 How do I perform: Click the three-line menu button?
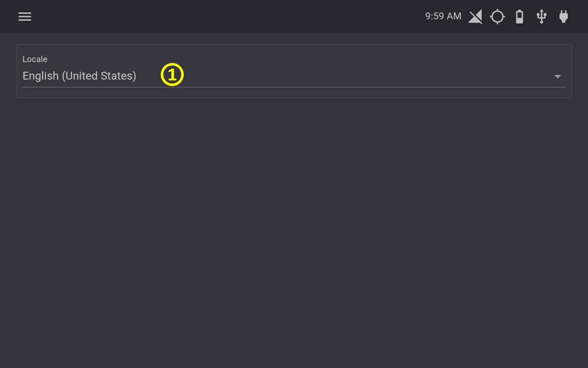(25, 17)
